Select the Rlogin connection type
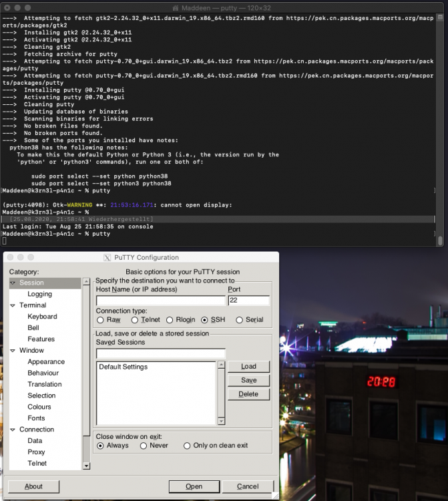 tap(170, 320)
